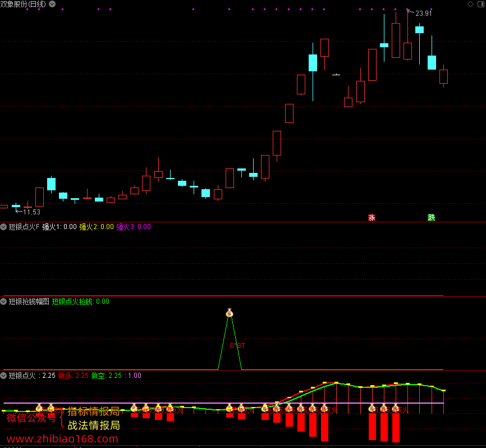The image size is (486, 448).
Task: Click the diamond icon at top right
Action: click(x=470, y=4)
